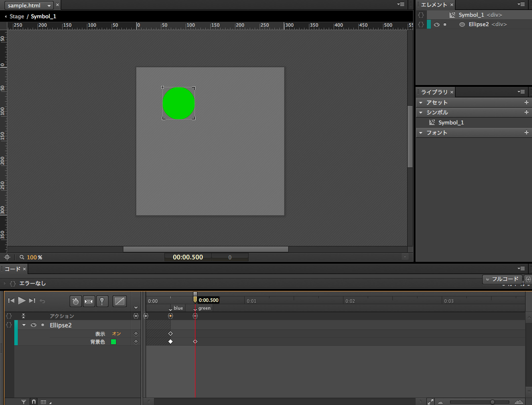Toggle Ellipse2 visibility eye in elements panel
Screen dimensions: 532x405
(x=437, y=24)
